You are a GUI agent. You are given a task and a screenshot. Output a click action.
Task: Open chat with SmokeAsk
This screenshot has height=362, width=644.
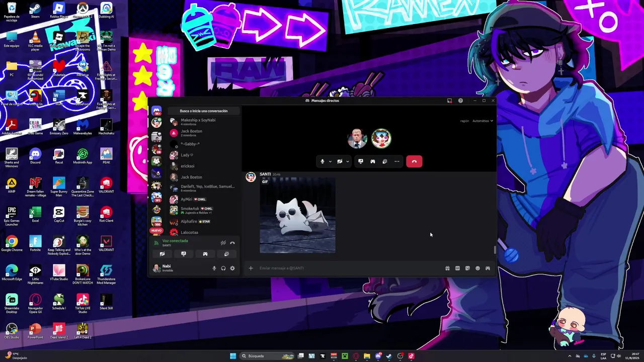point(203,210)
